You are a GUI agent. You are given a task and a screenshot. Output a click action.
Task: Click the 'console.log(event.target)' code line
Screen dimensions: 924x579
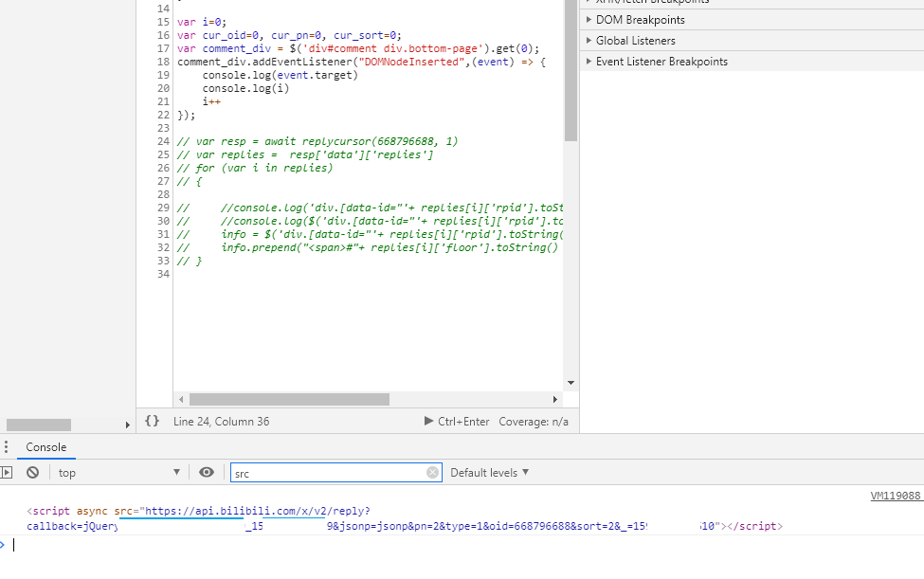(x=280, y=75)
